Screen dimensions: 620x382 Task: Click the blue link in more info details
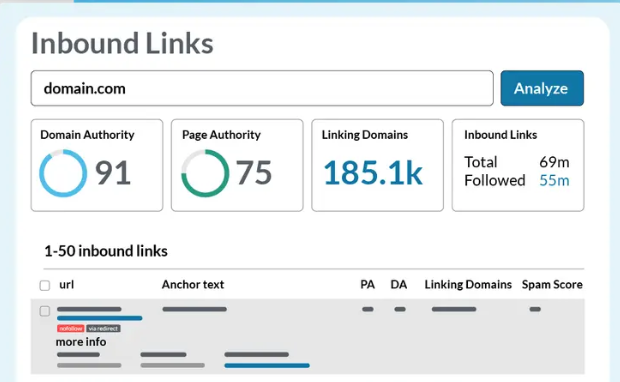[x=267, y=366]
